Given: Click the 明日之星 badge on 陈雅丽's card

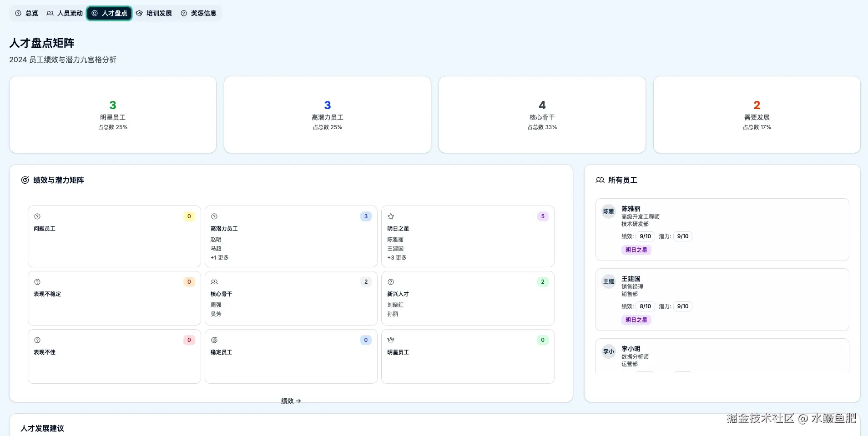Looking at the screenshot, I should (x=636, y=250).
